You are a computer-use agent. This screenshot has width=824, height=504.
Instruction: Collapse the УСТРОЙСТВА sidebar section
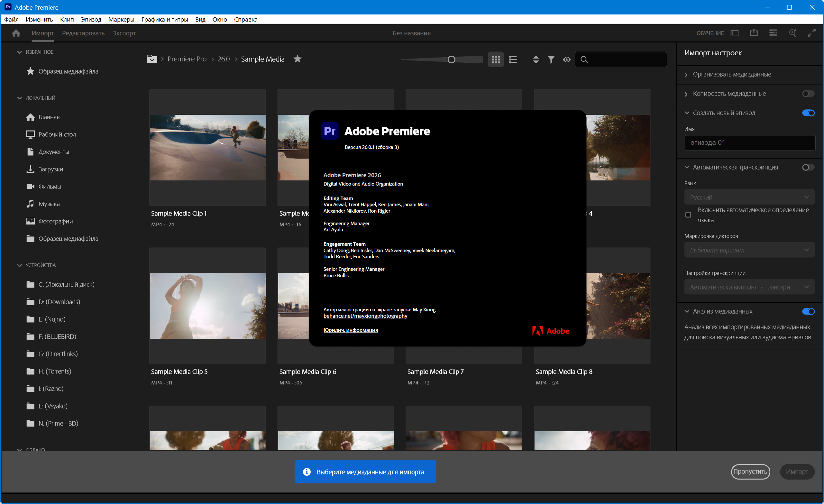(x=19, y=265)
